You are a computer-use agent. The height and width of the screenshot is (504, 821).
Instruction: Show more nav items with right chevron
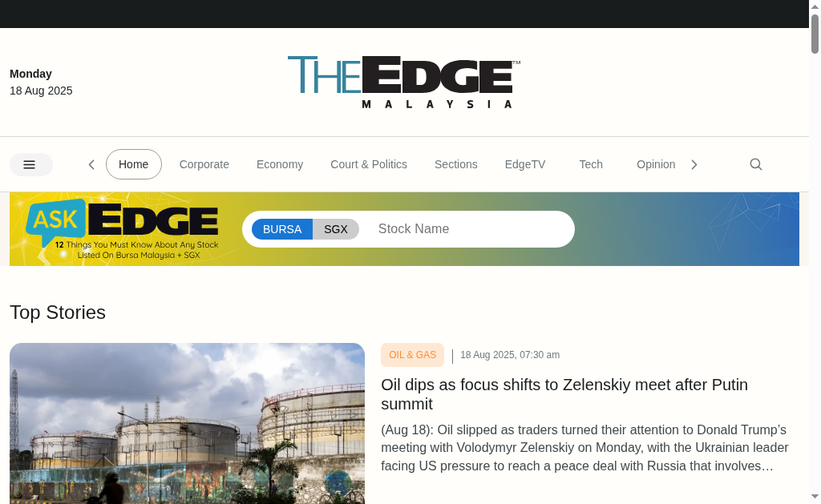(x=694, y=165)
